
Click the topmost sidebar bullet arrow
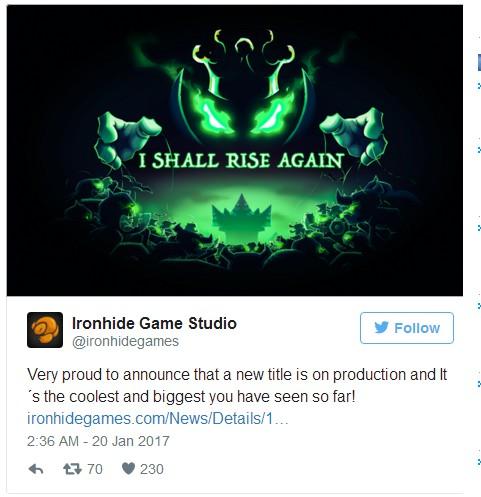coord(479,86)
